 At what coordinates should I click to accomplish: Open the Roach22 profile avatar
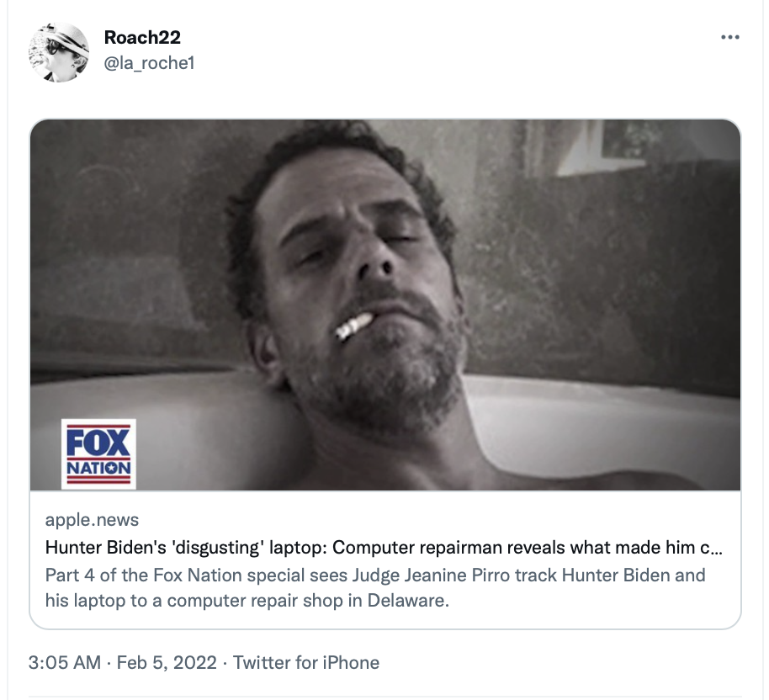(59, 52)
